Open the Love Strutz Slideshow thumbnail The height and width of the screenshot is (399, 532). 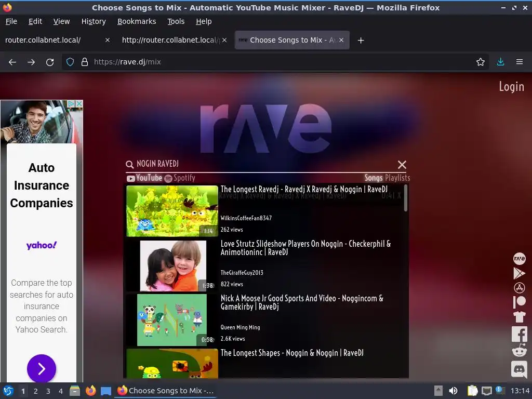pyautogui.click(x=173, y=265)
